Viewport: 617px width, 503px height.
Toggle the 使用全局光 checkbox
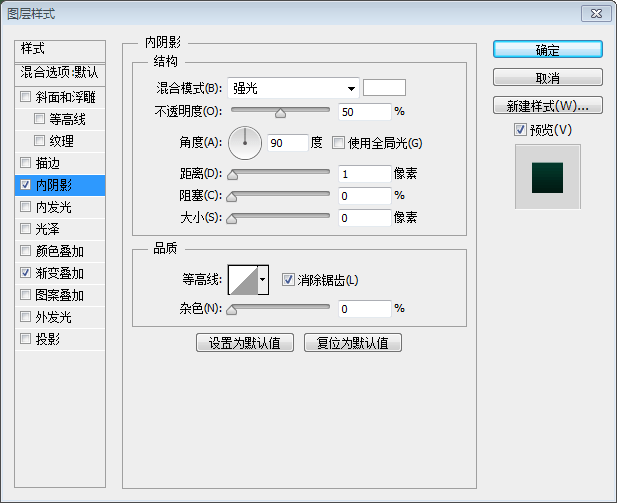tap(338, 143)
